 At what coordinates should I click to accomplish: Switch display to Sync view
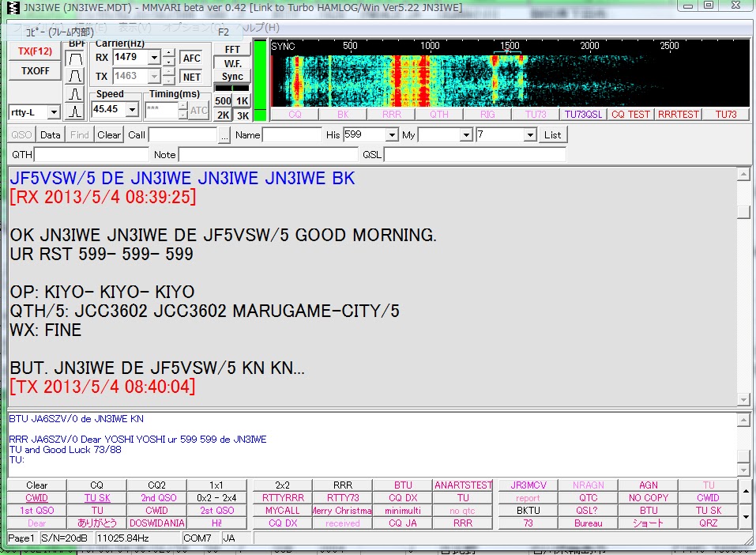pyautogui.click(x=232, y=77)
